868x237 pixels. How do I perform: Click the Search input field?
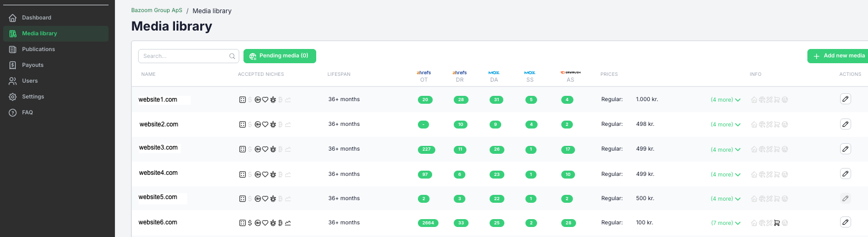(x=184, y=56)
